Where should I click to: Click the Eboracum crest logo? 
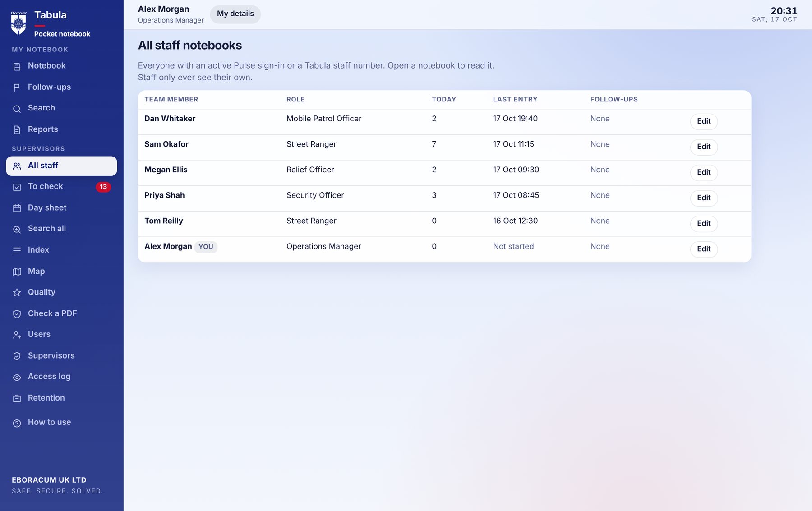18,23
